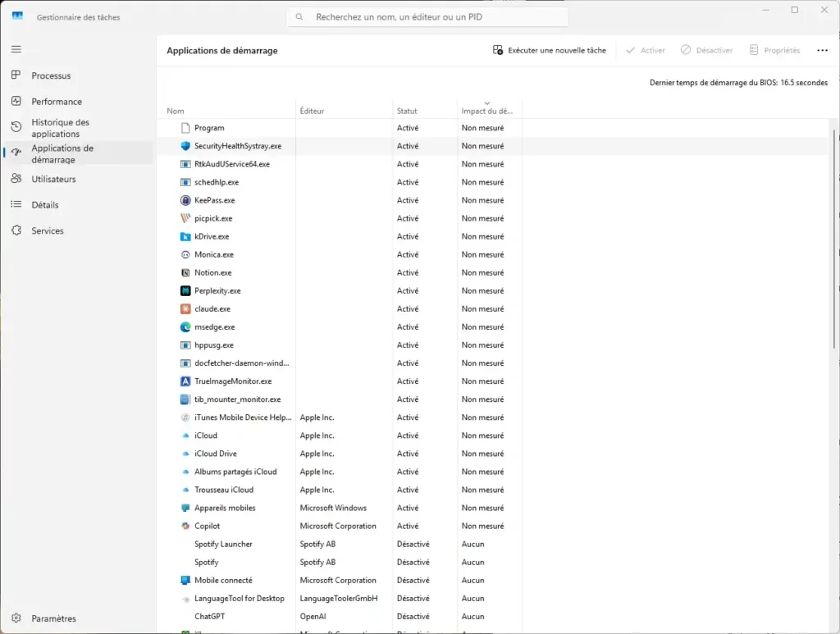Image resolution: width=840 pixels, height=634 pixels.
Task: Select iTunes Mobile Device Help... row
Action: (493, 417)
